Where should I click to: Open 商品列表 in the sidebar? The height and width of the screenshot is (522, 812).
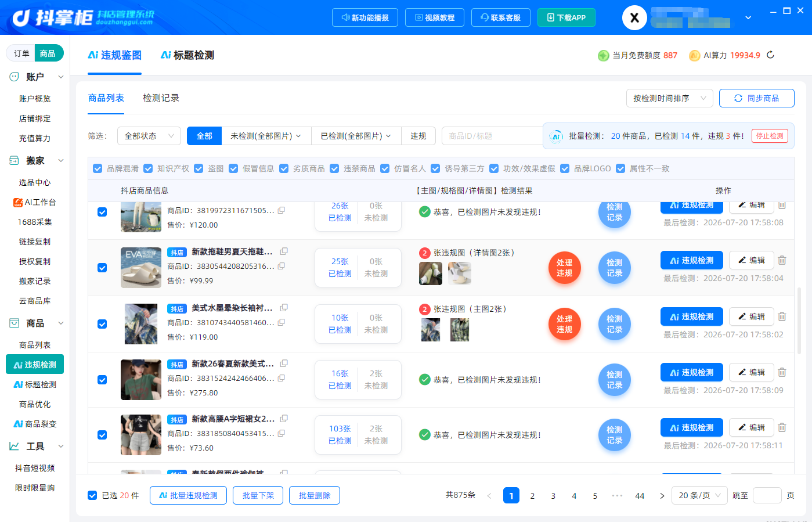[x=35, y=345]
